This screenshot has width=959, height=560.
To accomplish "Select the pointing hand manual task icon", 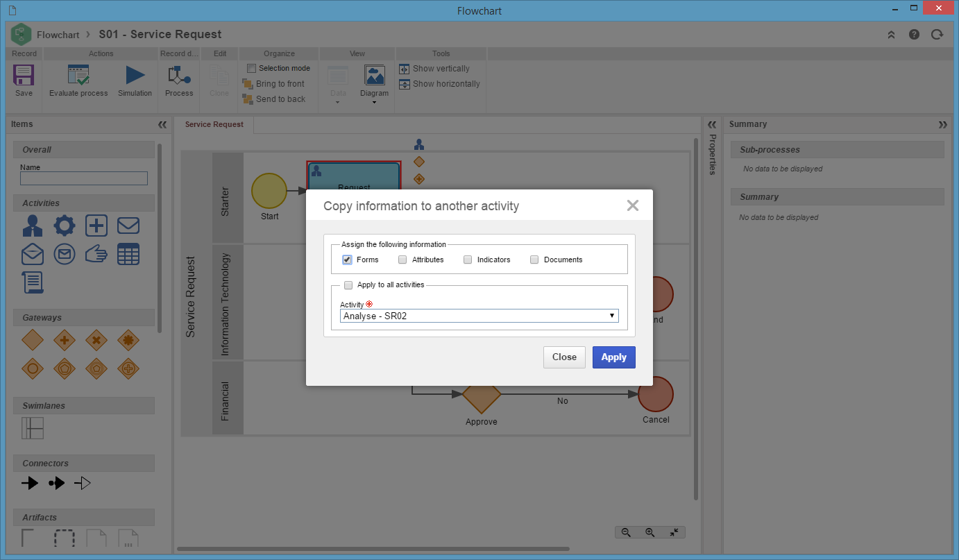I will pos(96,255).
